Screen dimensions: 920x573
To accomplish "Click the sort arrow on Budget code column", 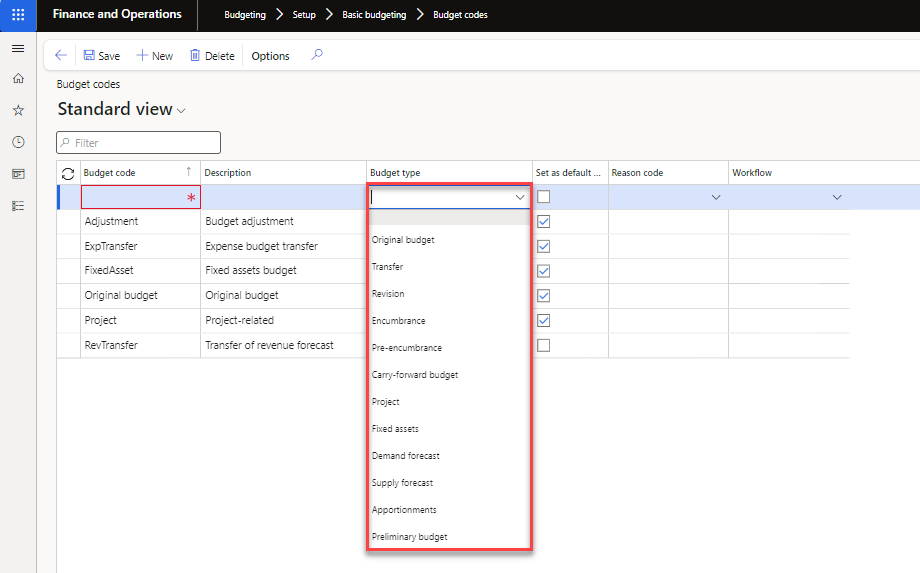I will 188,171.
